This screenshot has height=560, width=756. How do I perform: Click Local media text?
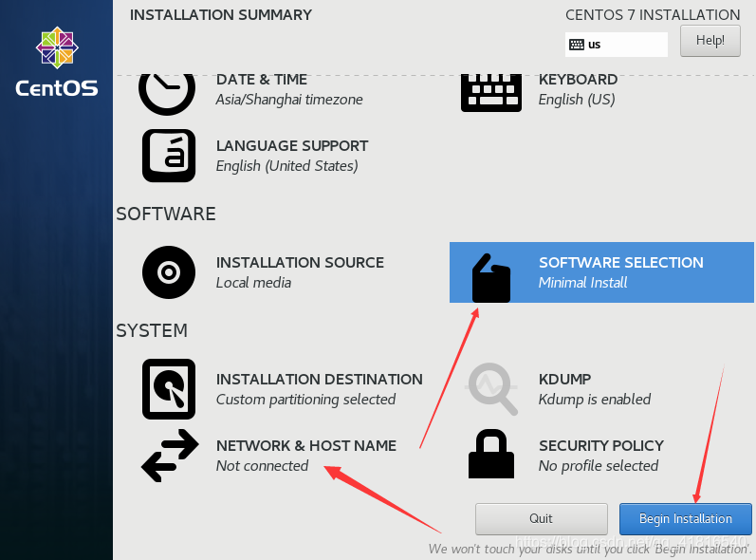click(253, 283)
